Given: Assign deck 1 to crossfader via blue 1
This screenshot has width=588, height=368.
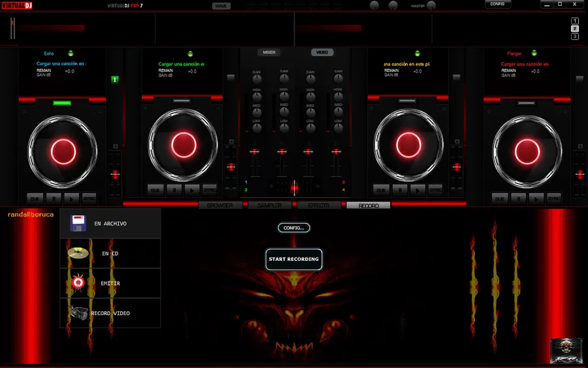Looking at the screenshot, I should tap(246, 182).
